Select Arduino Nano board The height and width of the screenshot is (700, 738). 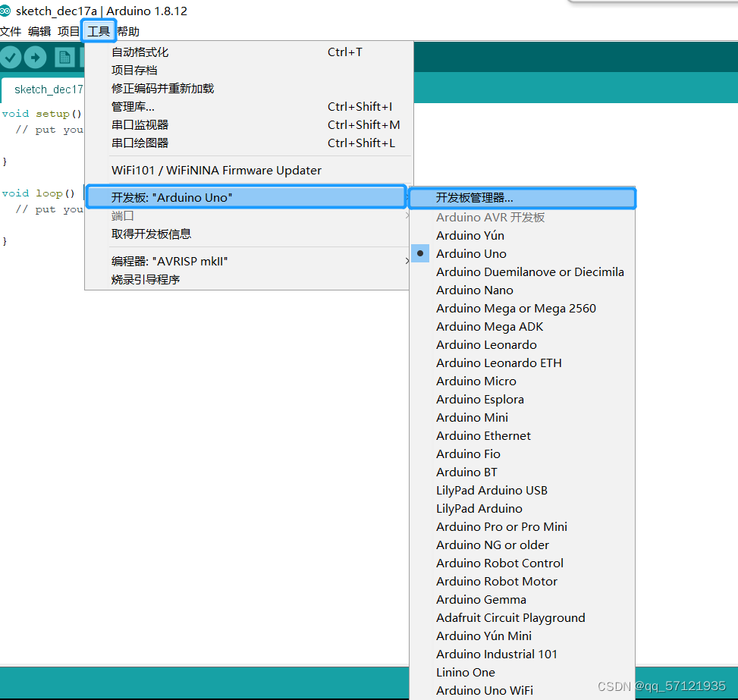(x=523, y=290)
